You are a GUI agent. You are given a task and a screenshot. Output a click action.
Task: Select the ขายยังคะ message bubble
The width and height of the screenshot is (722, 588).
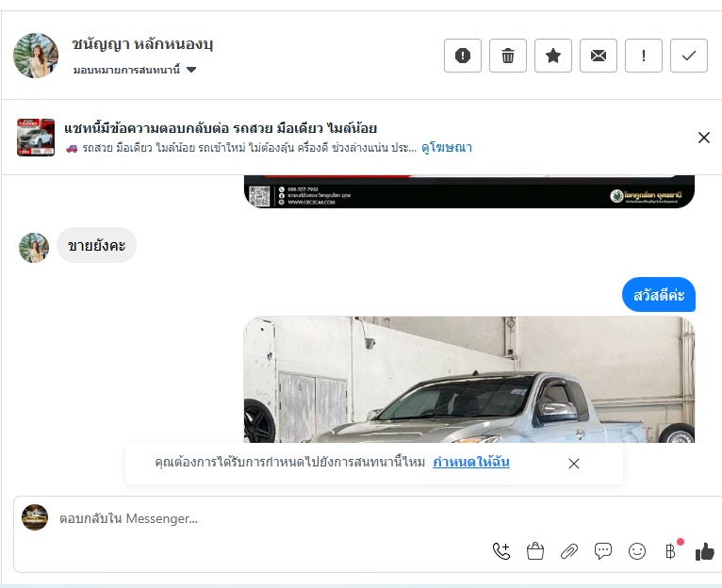click(x=96, y=245)
